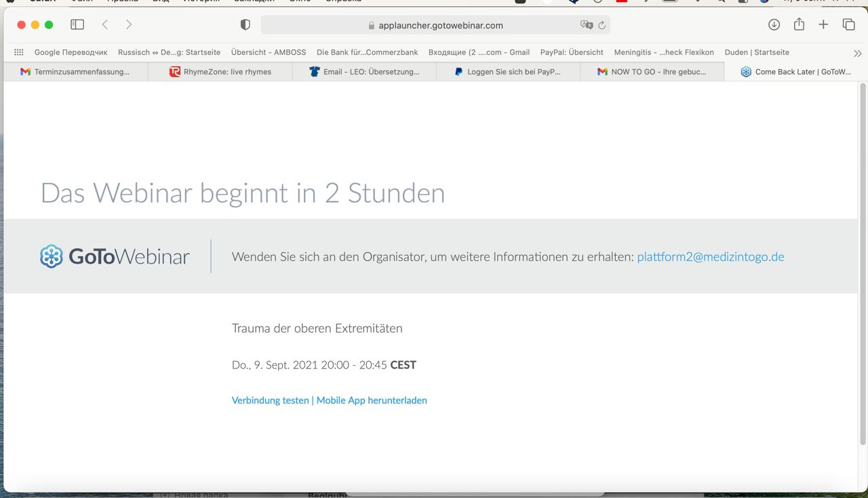The image size is (868, 498).
Task: Click the yellow minimize window button
Action: (35, 24)
